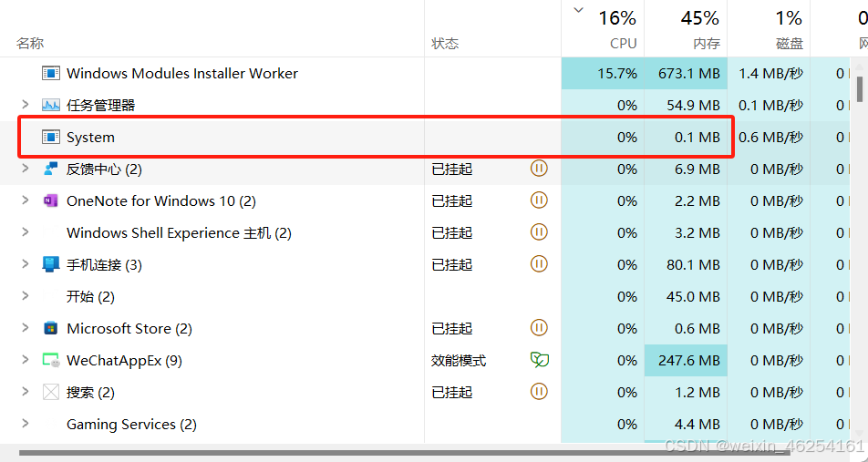Select the WeChatAppEx (9) process name

coord(124,361)
